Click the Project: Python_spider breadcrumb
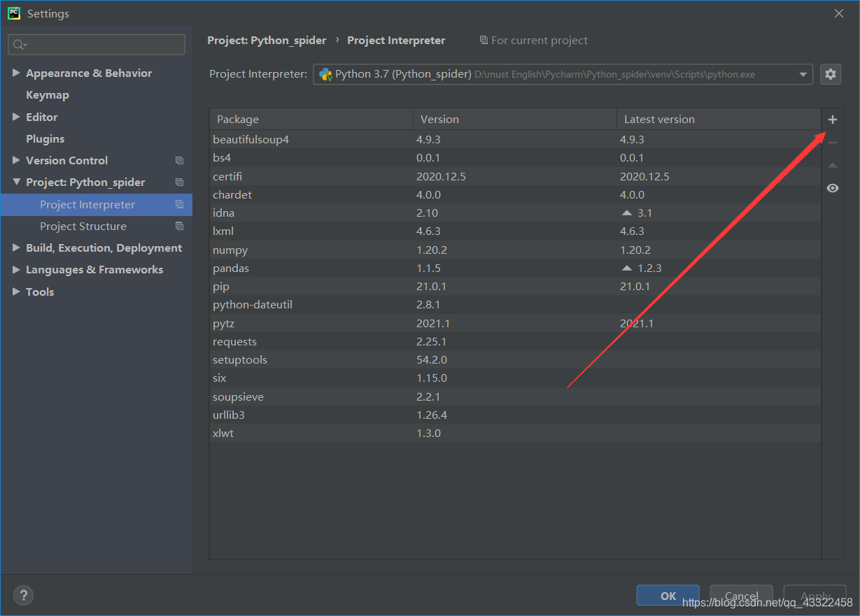 [x=267, y=40]
